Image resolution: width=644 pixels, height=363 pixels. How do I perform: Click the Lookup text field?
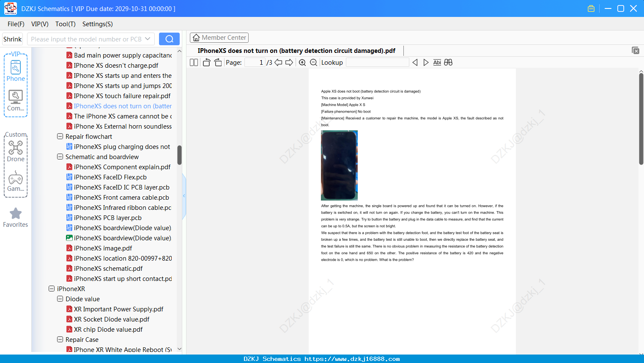[x=378, y=63]
